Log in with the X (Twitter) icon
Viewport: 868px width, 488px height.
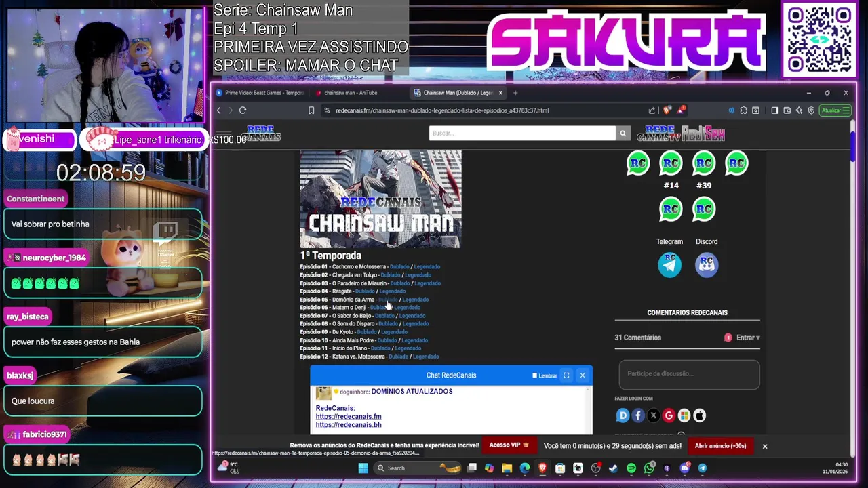pos(653,415)
